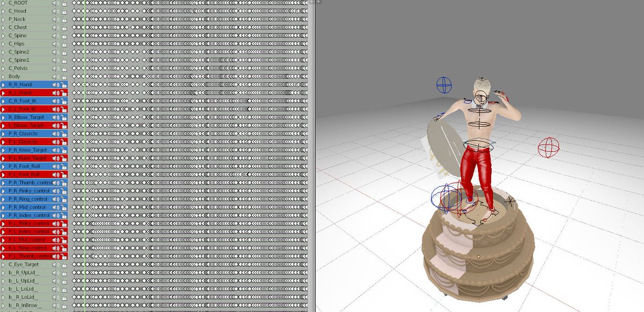This screenshot has width=644, height=312.
Task: Click the lock icon on C_Spine
Action: pyautogui.click(x=64, y=35)
